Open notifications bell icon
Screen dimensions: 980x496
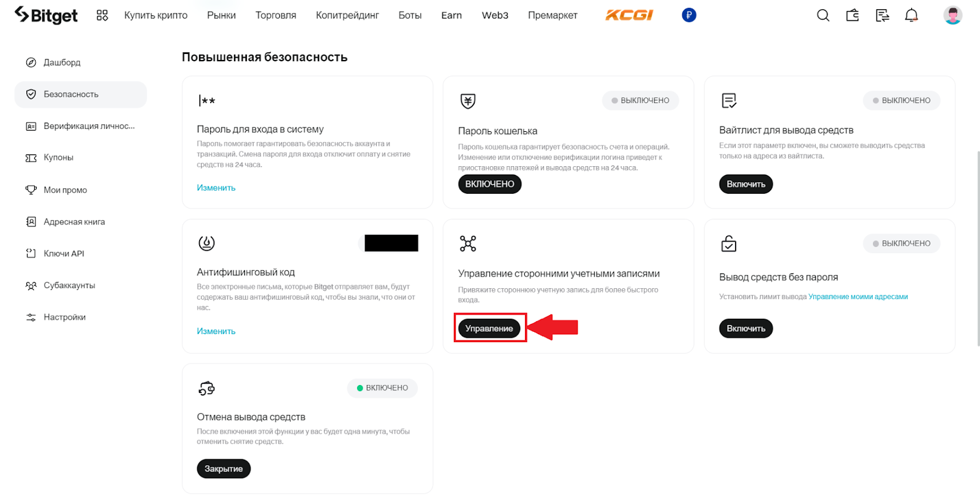[x=911, y=15]
